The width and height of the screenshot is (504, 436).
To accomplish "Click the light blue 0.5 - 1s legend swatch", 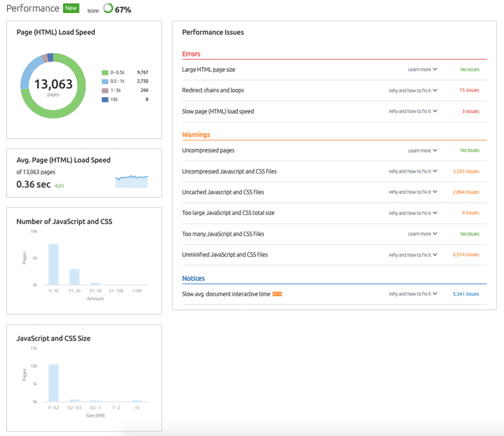I will pos(105,81).
